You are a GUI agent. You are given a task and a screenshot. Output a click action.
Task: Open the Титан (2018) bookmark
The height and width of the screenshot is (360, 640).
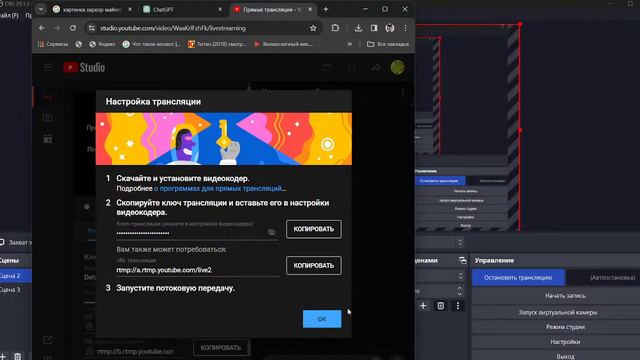click(217, 44)
